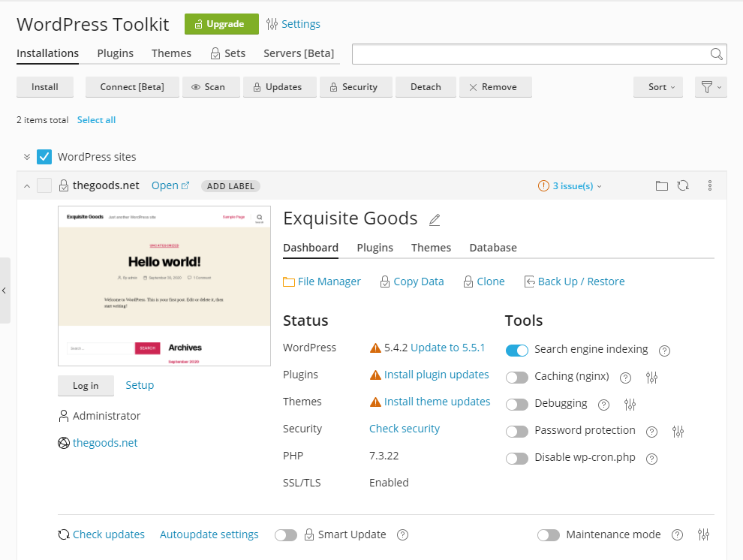The width and height of the screenshot is (743, 560).
Task: Expand the 3 issue(s) dropdown
Action: pyautogui.click(x=570, y=185)
